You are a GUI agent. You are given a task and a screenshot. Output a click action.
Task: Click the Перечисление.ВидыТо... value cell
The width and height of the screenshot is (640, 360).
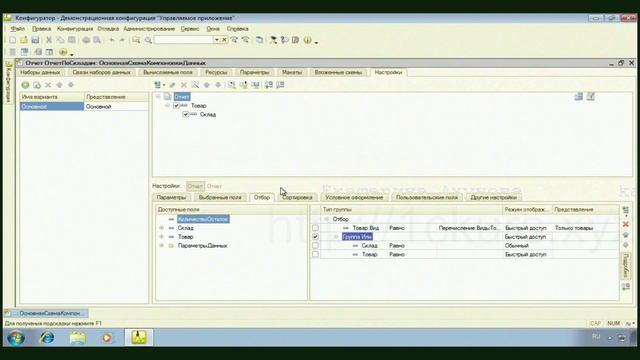pyautogui.click(x=469, y=228)
